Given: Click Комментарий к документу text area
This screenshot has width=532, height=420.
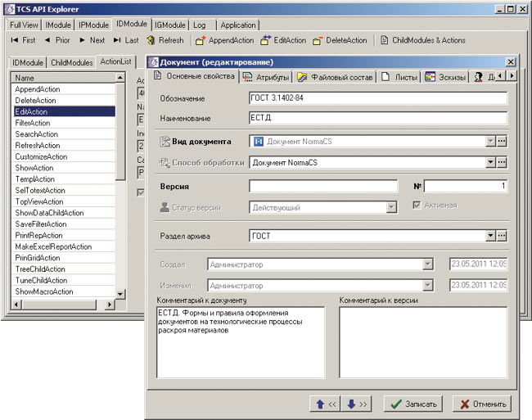Looking at the screenshot, I should [x=241, y=342].
